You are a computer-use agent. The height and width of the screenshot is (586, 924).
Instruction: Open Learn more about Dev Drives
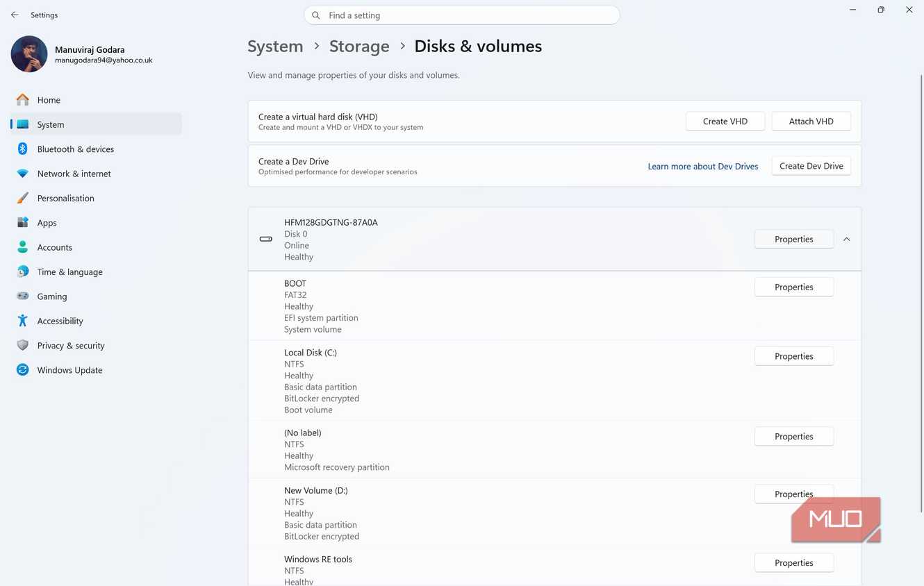click(x=703, y=166)
